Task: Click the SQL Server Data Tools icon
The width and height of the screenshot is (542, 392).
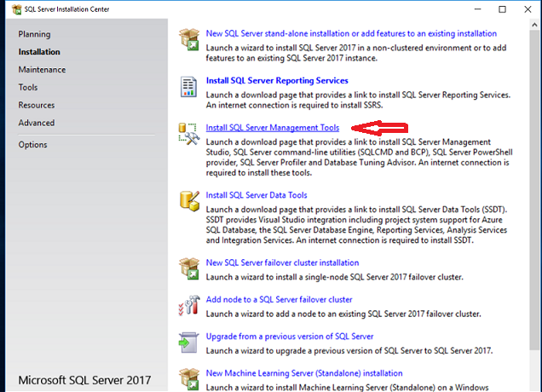Action: pyautogui.click(x=188, y=200)
